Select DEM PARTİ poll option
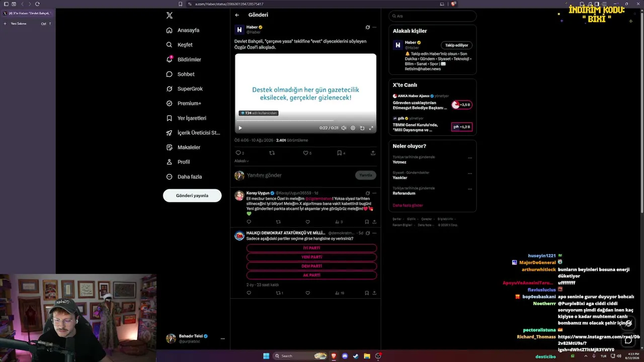This screenshot has width=644, height=362. tap(311, 266)
